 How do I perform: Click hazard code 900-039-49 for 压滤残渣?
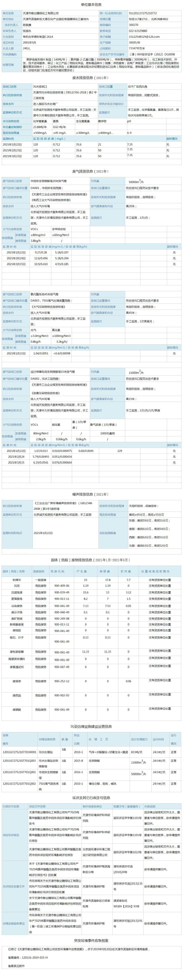tap(62, 592)
